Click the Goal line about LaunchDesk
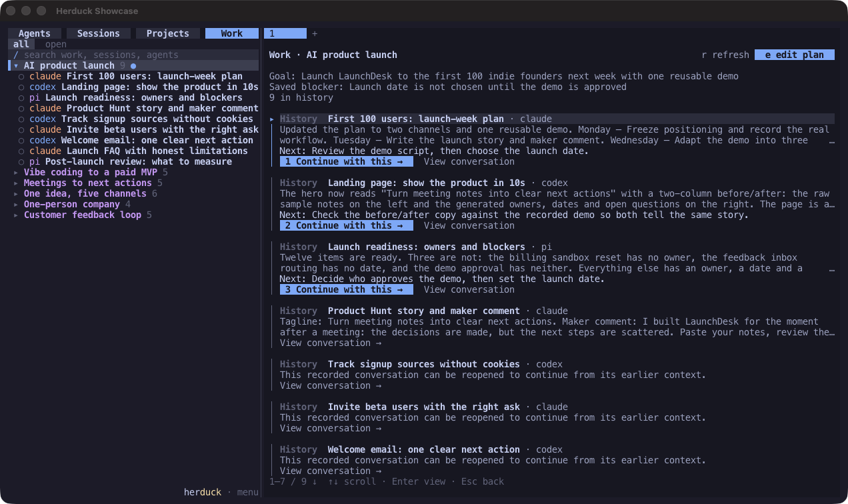 [x=504, y=76]
